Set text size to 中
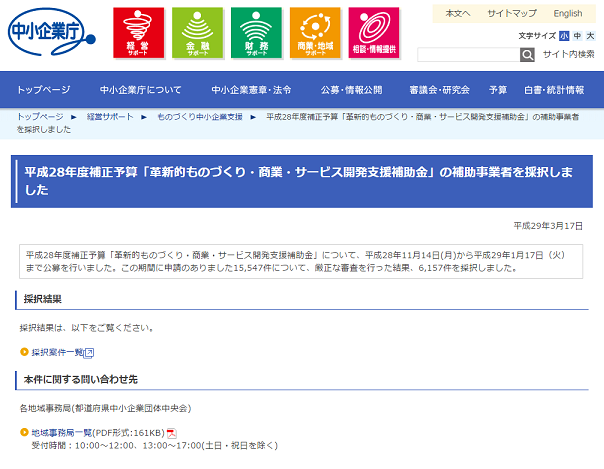The height and width of the screenshot is (469, 604). pyautogui.click(x=577, y=35)
